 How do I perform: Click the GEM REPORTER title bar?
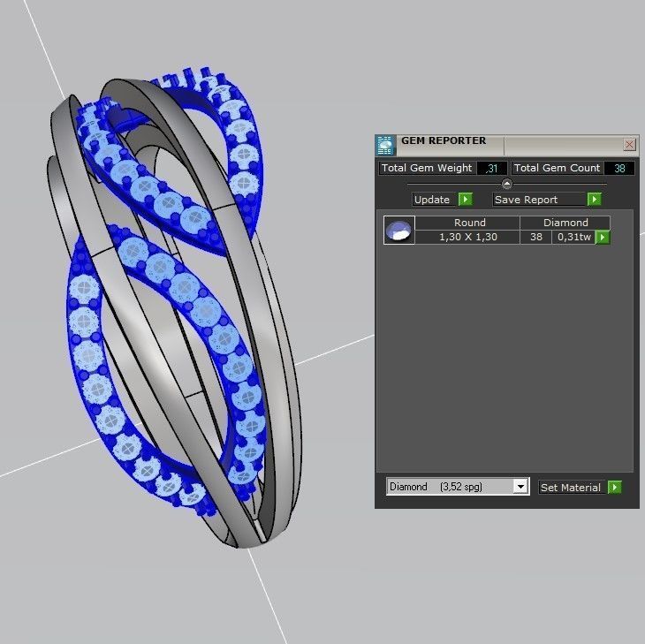(x=508, y=145)
